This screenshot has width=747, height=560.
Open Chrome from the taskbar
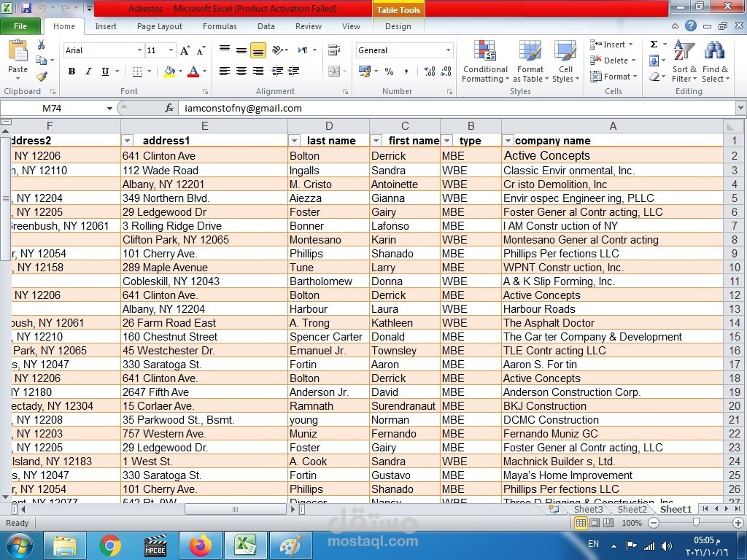[x=110, y=545]
